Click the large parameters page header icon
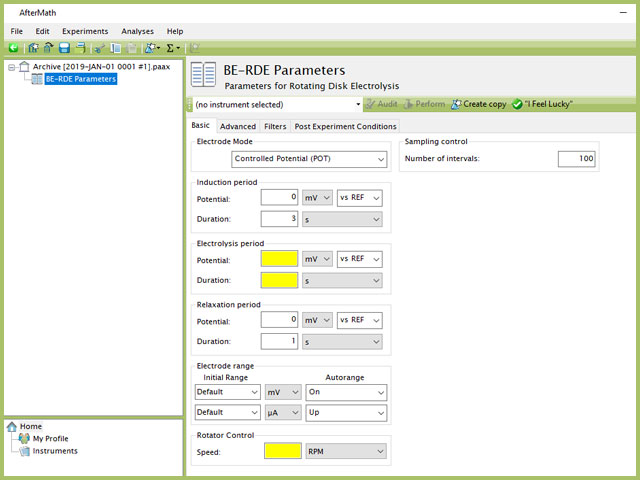The width and height of the screenshot is (640, 480). pyautogui.click(x=203, y=74)
